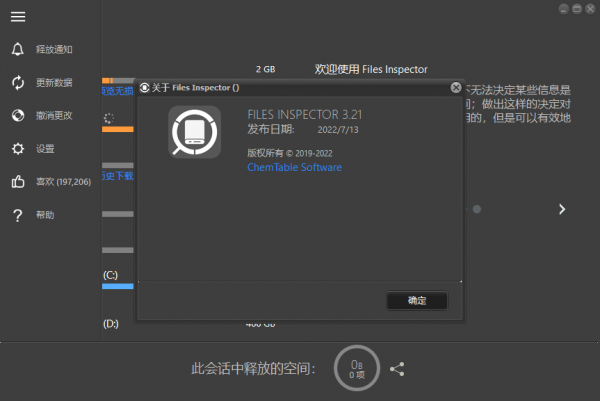Confirm the About dialog with 确定
The image size is (600, 401).
click(x=417, y=300)
